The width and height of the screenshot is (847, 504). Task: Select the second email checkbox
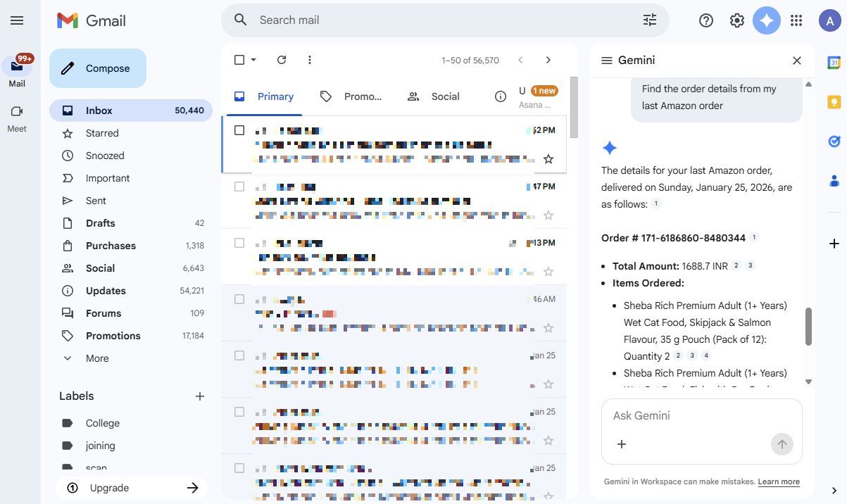click(x=239, y=187)
